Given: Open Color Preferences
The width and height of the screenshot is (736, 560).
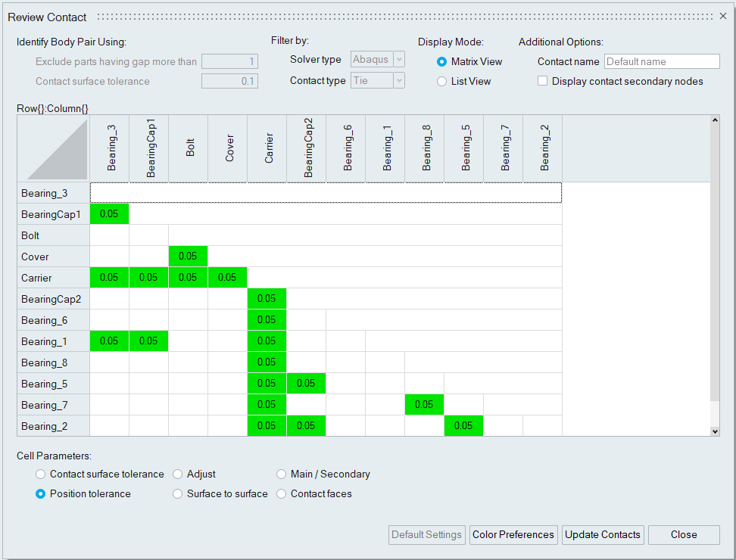Looking at the screenshot, I should pyautogui.click(x=513, y=535).
